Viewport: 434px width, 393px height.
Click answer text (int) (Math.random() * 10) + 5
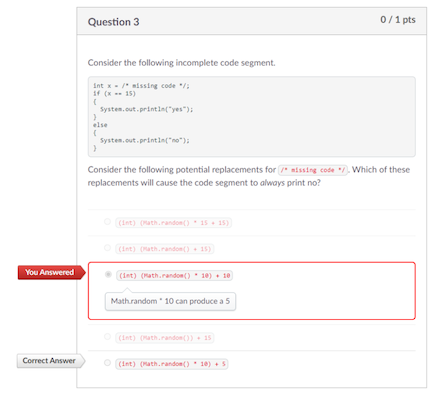click(x=172, y=364)
